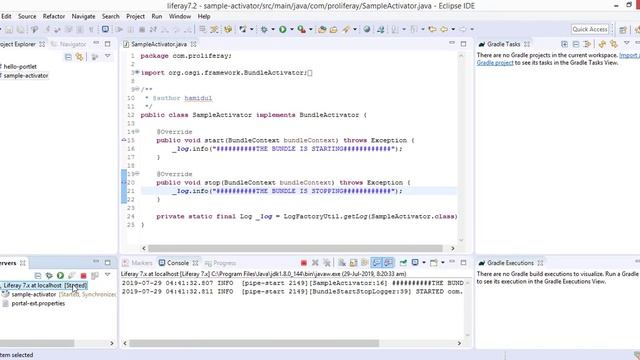This screenshot has width=640, height=360.
Task: Select portal-ext.properties in Servers view
Action: (x=38, y=303)
